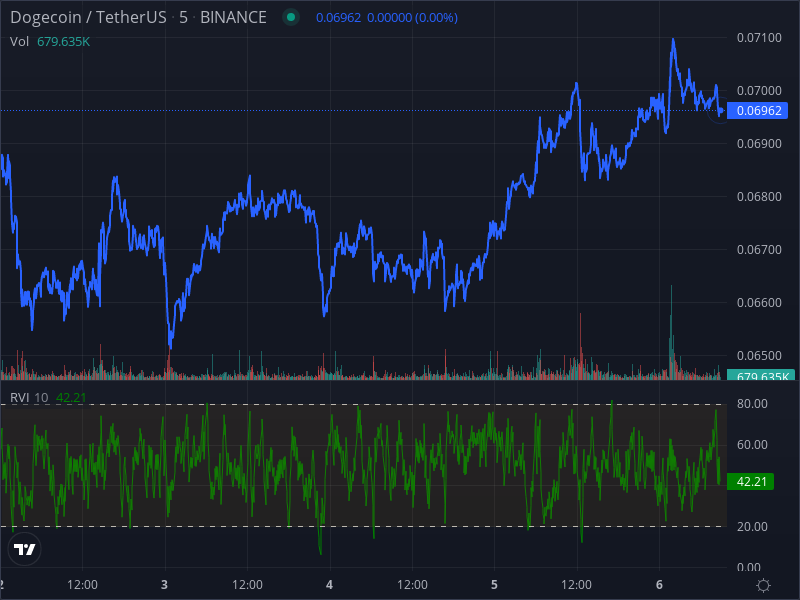Click the 20.00 RVI axis label
Viewport: 800px width, 600px height.
click(752, 527)
